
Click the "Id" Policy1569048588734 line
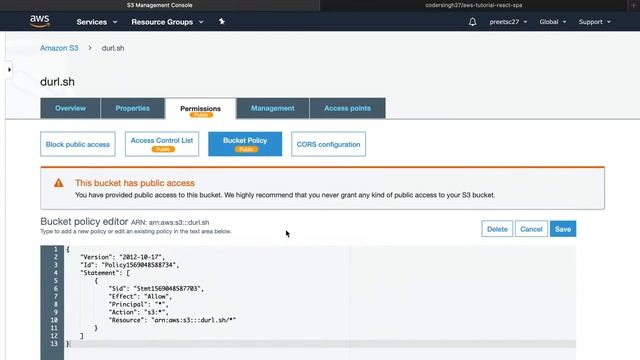click(x=129, y=265)
